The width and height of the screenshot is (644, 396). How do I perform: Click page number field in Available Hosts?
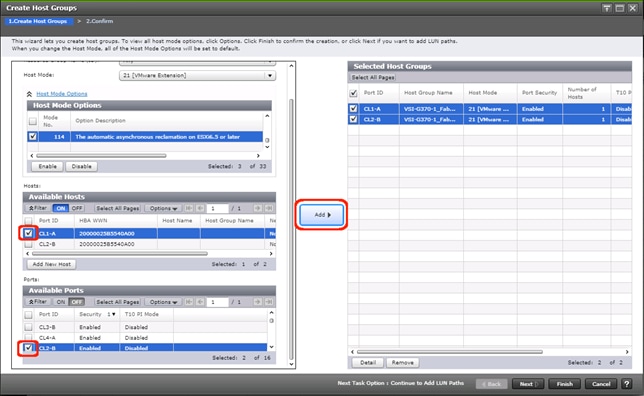click(217, 208)
